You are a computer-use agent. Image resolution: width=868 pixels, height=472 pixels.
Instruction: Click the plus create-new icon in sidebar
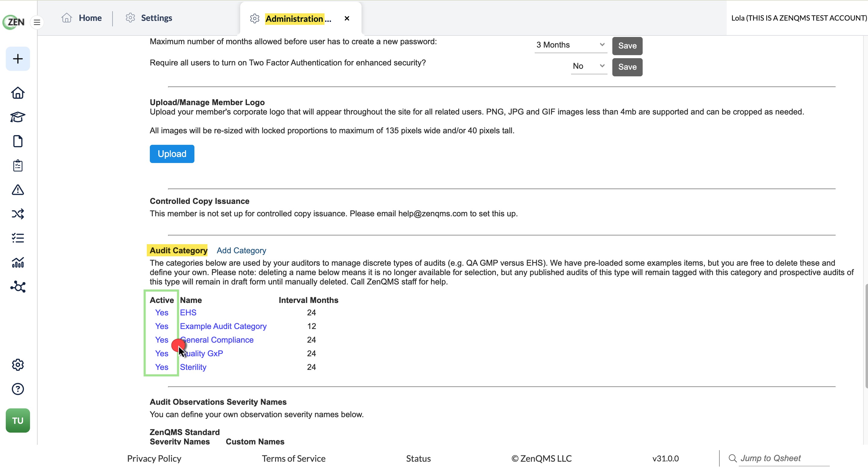coord(18,59)
